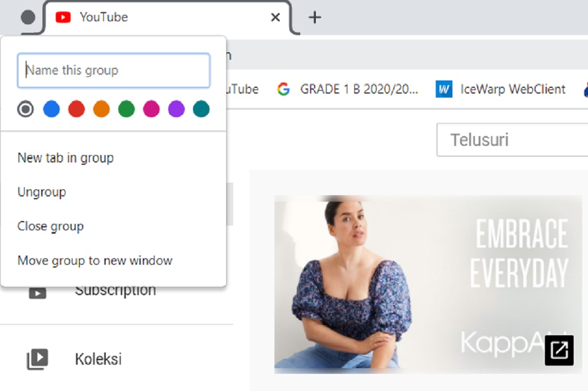Select New tab in group
The height and width of the screenshot is (391, 588).
(x=65, y=158)
